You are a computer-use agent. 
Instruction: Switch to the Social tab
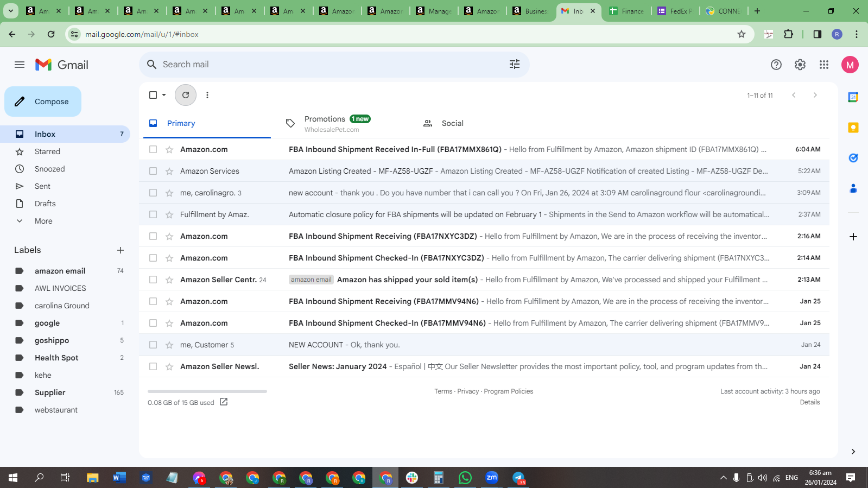[480, 123]
